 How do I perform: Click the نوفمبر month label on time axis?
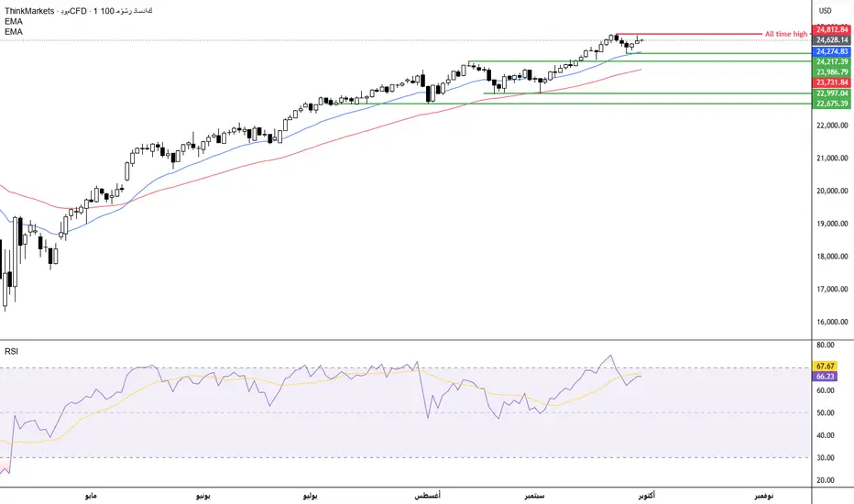click(763, 495)
